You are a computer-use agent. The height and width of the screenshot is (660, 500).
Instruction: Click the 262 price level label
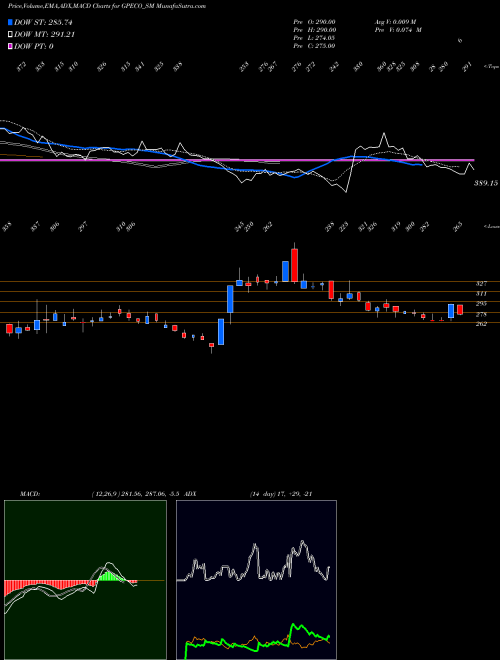(x=481, y=324)
